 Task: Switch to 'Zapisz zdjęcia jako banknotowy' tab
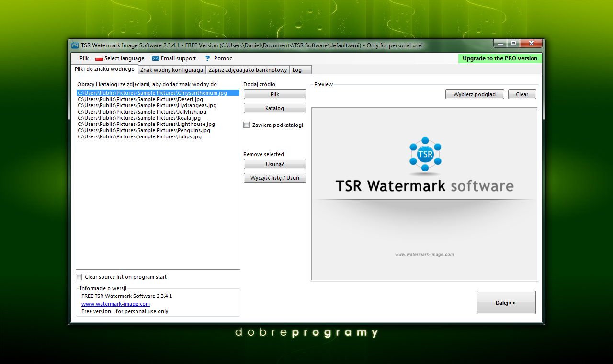[x=248, y=69]
